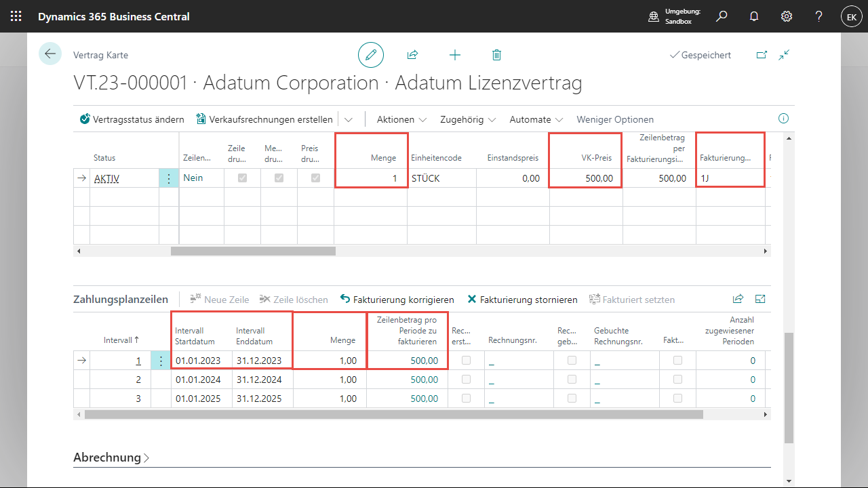Click the contract lines horizontal scrollbar
The image size is (868, 488).
coord(253,251)
